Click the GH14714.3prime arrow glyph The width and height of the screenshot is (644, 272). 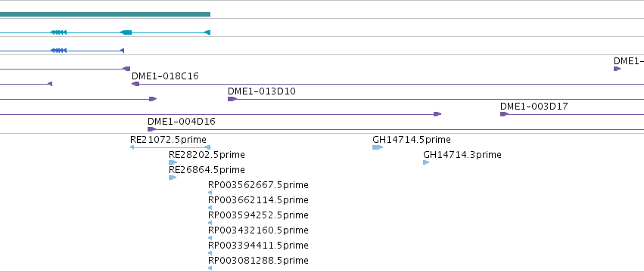426,162
